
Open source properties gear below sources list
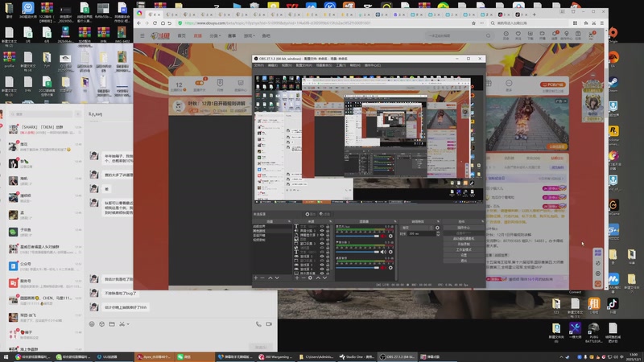pos(310,278)
